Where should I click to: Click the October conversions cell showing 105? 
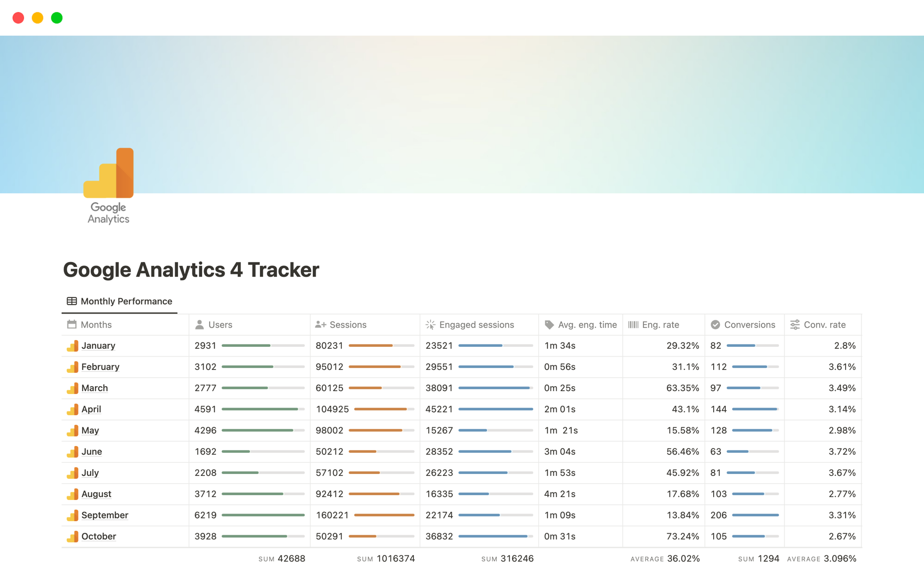(x=719, y=536)
